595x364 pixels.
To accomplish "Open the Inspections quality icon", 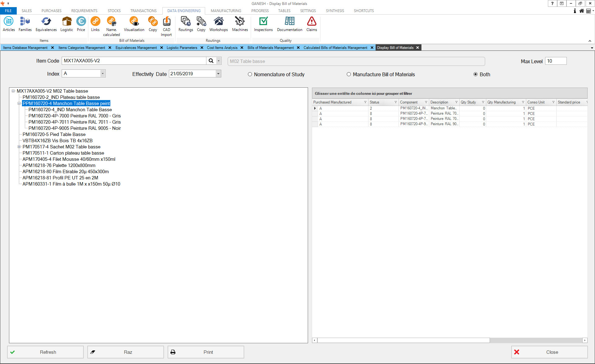I will (x=263, y=24).
